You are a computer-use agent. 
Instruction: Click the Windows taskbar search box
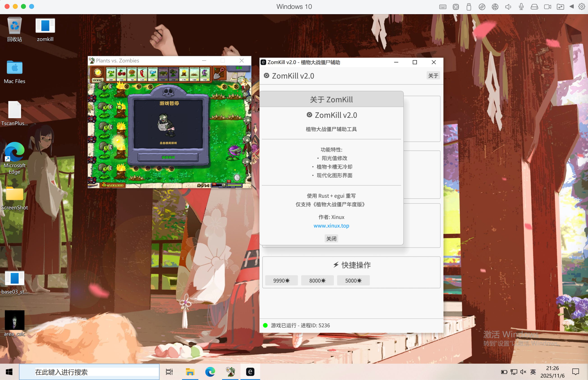coord(89,372)
